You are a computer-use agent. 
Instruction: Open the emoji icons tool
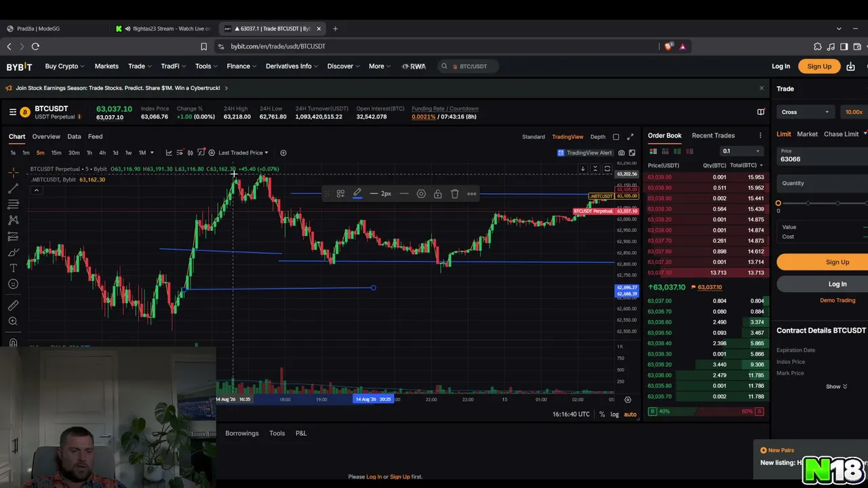point(13,284)
